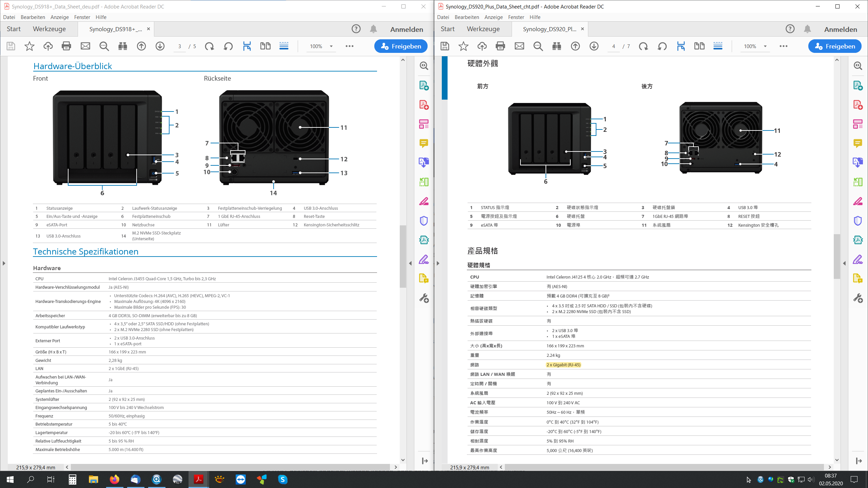Toggle the scrolling mode icon in the right toolbar
This screenshot has height=488, width=868.
point(718,46)
